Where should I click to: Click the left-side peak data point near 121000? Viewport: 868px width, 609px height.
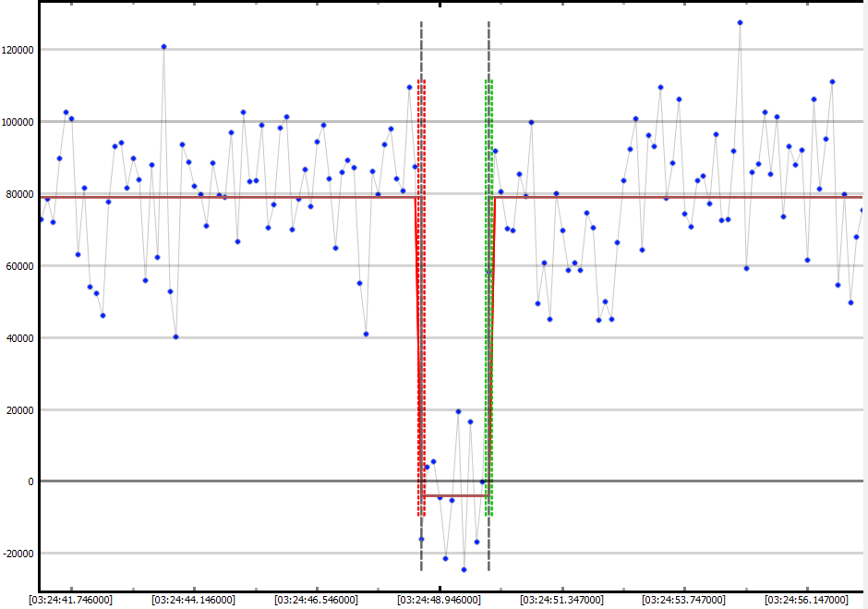pyautogui.click(x=163, y=46)
